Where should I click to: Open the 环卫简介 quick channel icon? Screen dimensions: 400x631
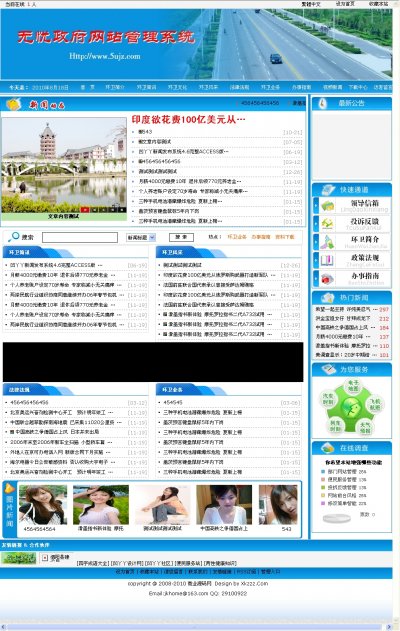coord(328,242)
